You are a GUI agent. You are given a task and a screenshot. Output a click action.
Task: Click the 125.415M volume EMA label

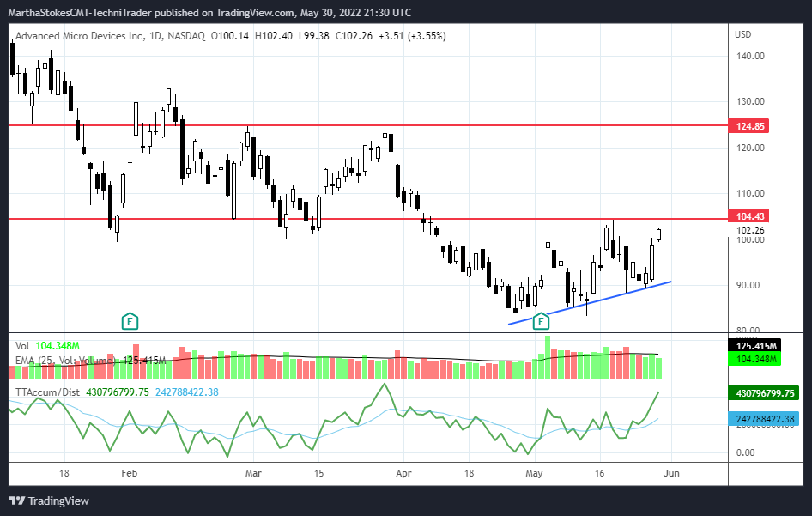pos(754,345)
